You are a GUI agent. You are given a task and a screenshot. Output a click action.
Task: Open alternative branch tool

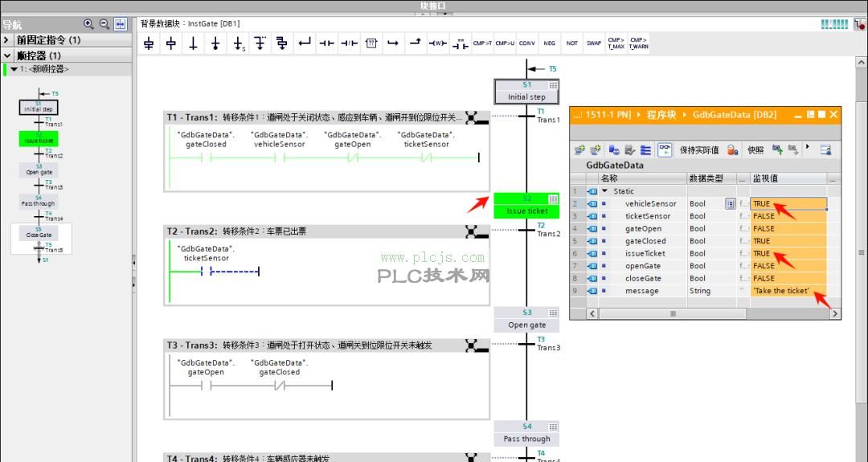pyautogui.click(x=260, y=43)
